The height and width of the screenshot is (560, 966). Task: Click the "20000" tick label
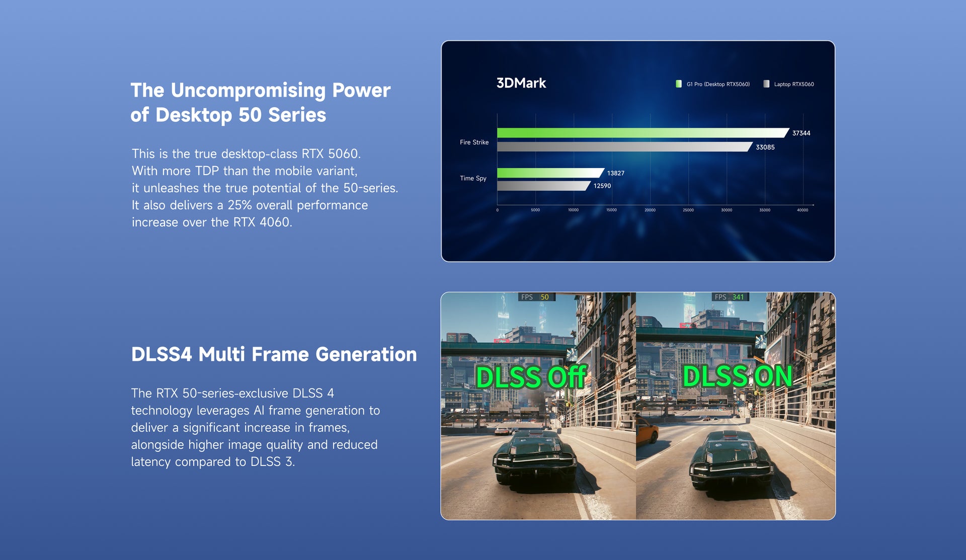pos(650,210)
